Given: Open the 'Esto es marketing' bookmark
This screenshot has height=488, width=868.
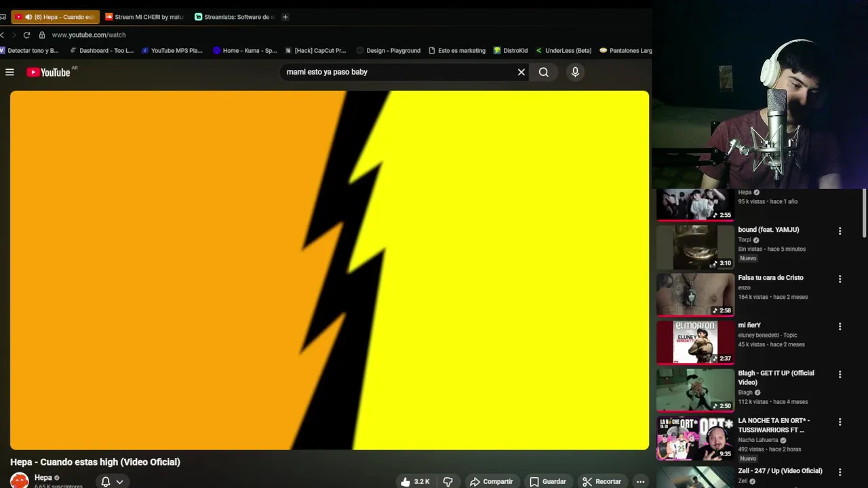Looking at the screenshot, I should pyautogui.click(x=457, y=50).
